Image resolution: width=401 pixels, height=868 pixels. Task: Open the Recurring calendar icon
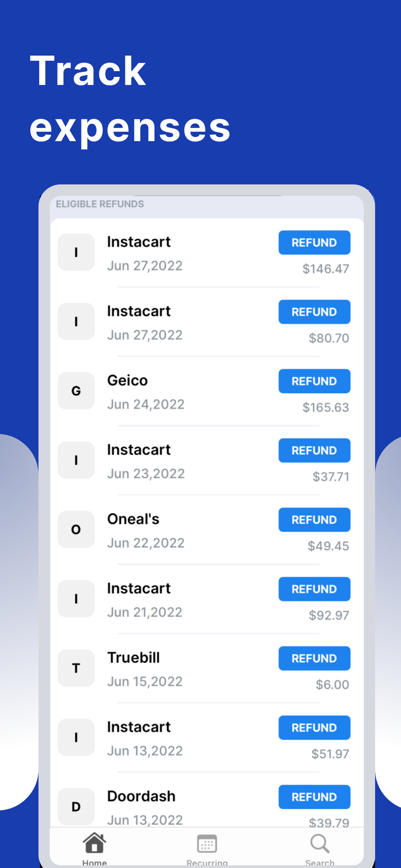point(207,844)
